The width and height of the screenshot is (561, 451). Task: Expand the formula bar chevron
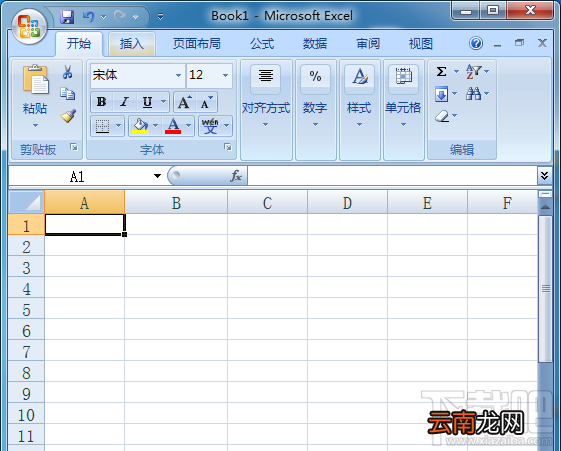tap(545, 176)
